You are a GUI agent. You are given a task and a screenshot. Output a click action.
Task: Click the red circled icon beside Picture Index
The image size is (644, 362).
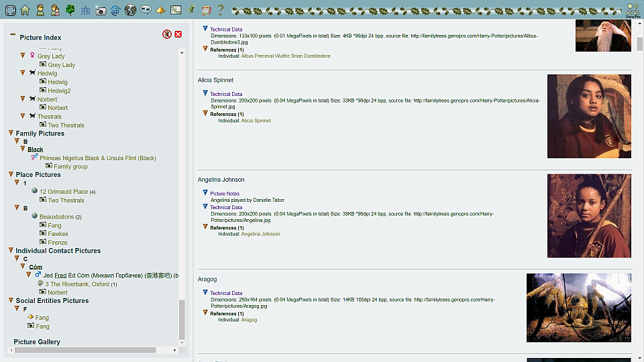click(166, 34)
